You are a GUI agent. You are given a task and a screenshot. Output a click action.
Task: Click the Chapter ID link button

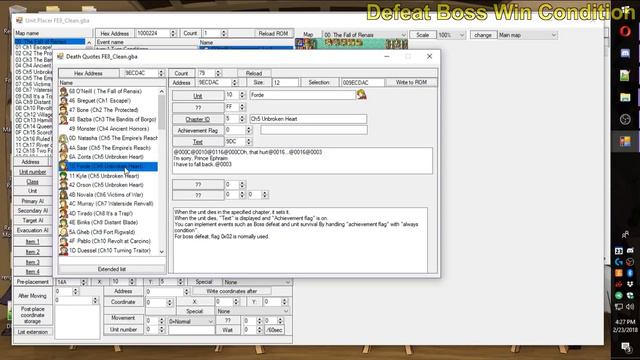pos(198,119)
